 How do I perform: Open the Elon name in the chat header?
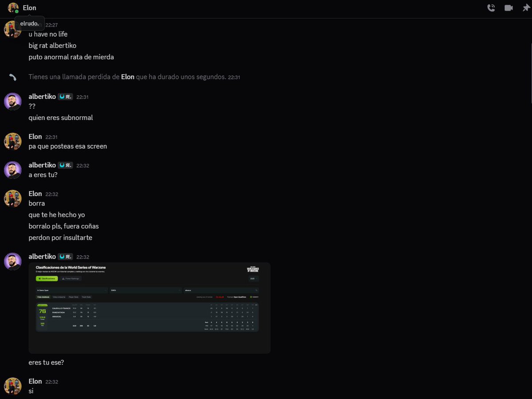click(x=30, y=8)
